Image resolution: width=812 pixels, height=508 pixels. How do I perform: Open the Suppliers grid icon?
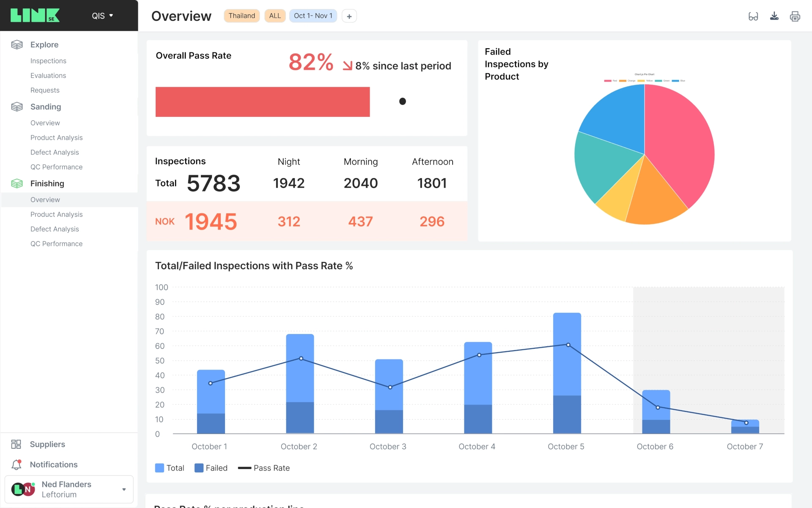coord(16,444)
